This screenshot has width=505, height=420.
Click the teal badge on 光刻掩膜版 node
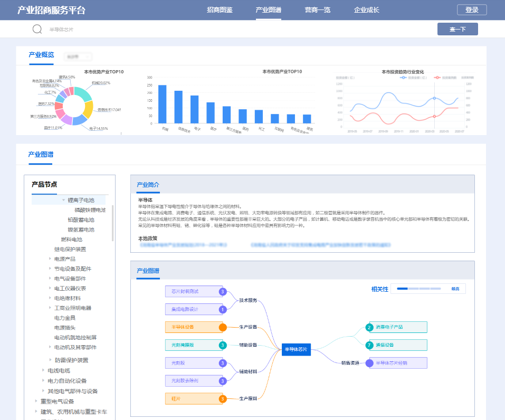223,346
